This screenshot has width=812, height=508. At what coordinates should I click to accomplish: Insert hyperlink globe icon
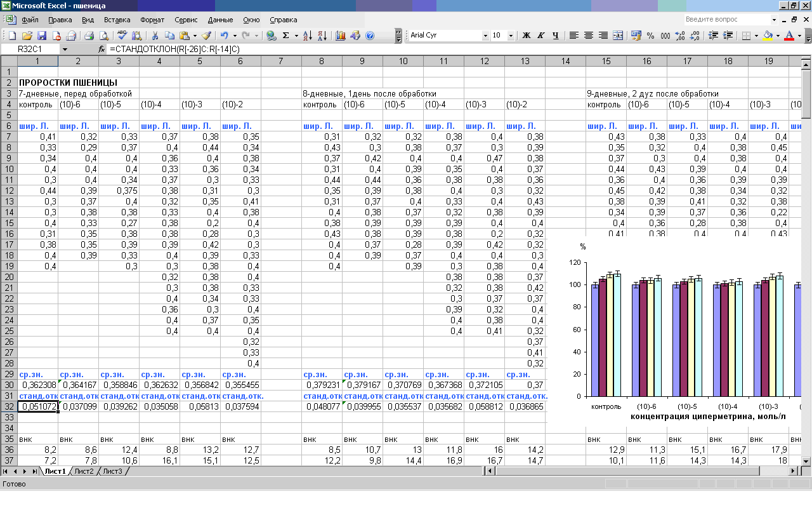click(x=272, y=36)
